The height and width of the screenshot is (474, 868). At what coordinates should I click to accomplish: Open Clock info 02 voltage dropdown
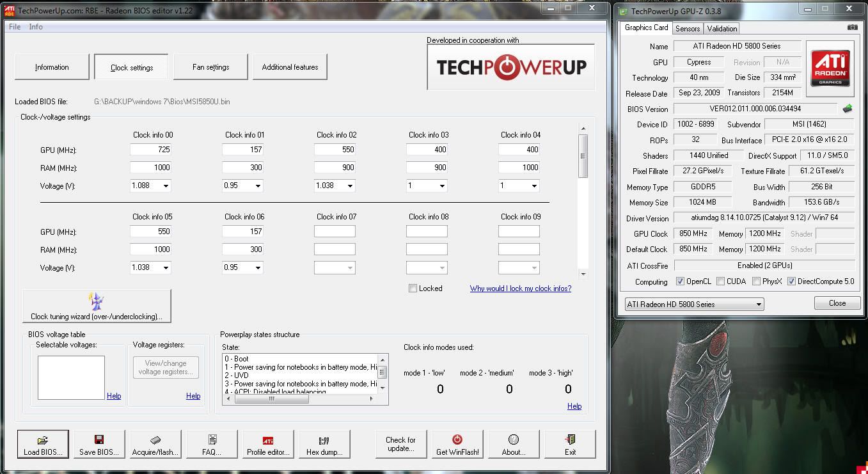point(349,186)
